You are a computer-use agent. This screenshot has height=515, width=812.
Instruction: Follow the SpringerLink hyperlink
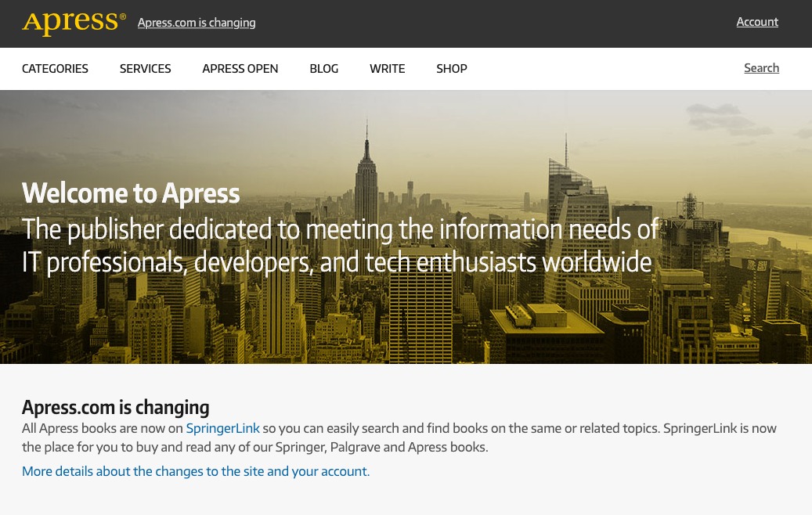(222, 429)
